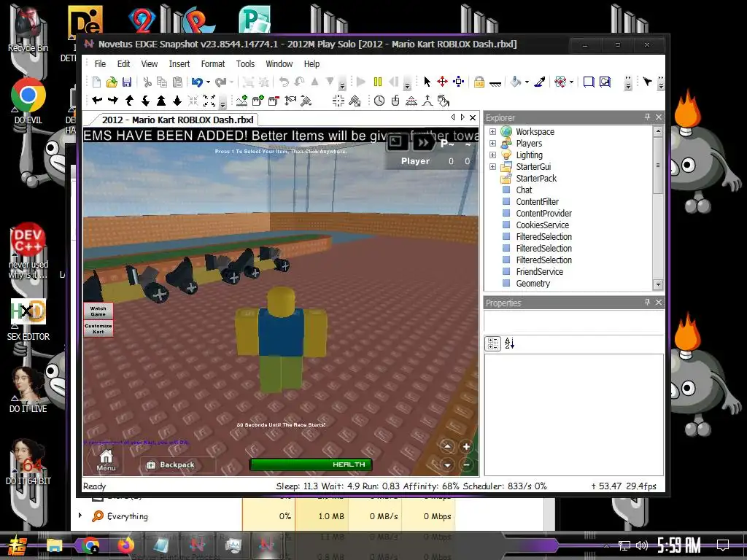Image resolution: width=747 pixels, height=560 pixels.
Task: Expand the Lighting node in Explorer
Action: tap(492, 155)
